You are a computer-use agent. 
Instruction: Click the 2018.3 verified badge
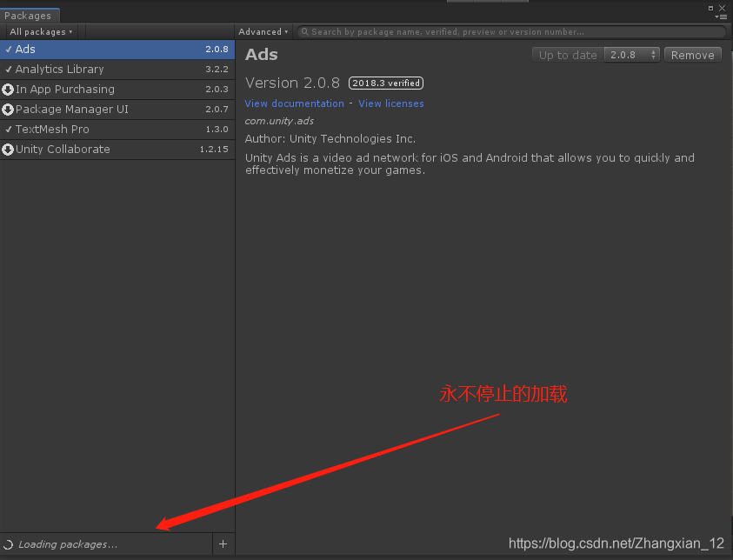click(x=386, y=83)
